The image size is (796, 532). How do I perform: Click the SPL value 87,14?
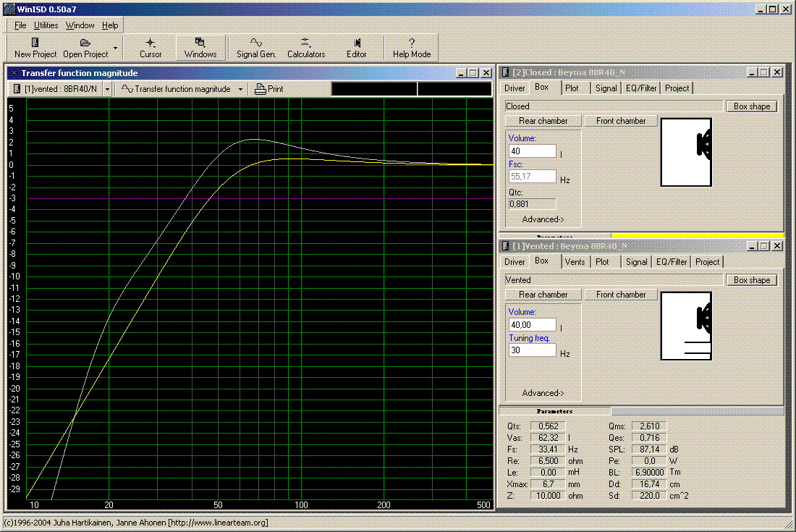pos(649,449)
